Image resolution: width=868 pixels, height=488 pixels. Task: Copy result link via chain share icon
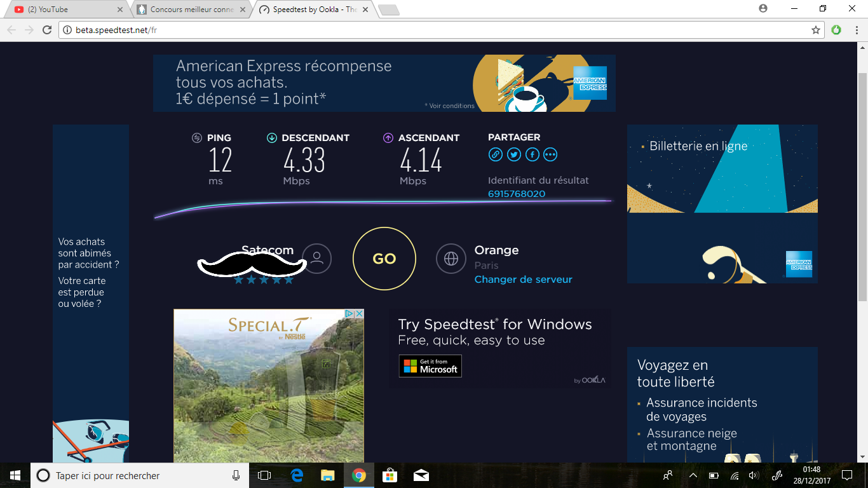(495, 154)
